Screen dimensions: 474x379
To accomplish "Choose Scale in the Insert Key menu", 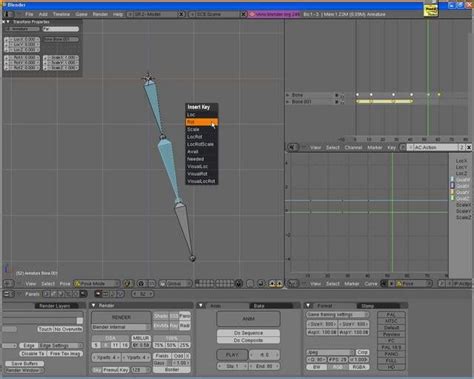I will pos(201,129).
